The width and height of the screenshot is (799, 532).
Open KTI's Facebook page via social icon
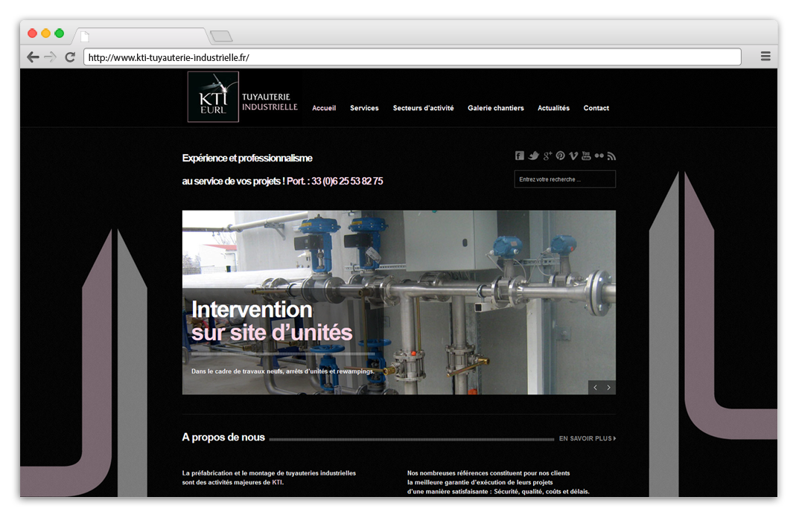pyautogui.click(x=519, y=156)
